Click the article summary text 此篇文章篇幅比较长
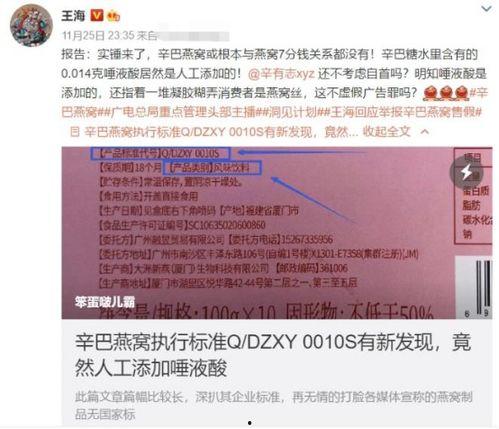Viewport: 499px width, 429px height. 273,406
